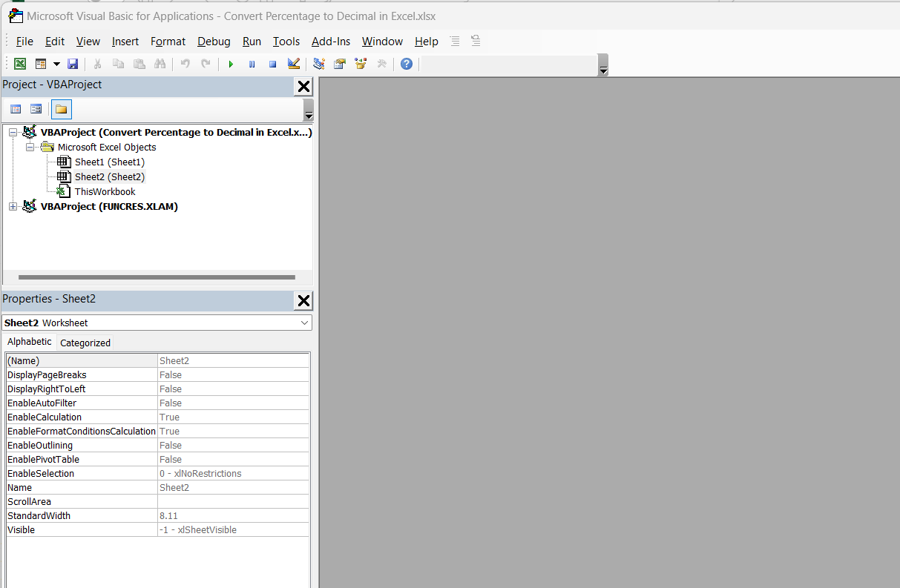Select Sheet2 (Sheet2) in project tree
This screenshot has width=900, height=588.
[x=110, y=176]
